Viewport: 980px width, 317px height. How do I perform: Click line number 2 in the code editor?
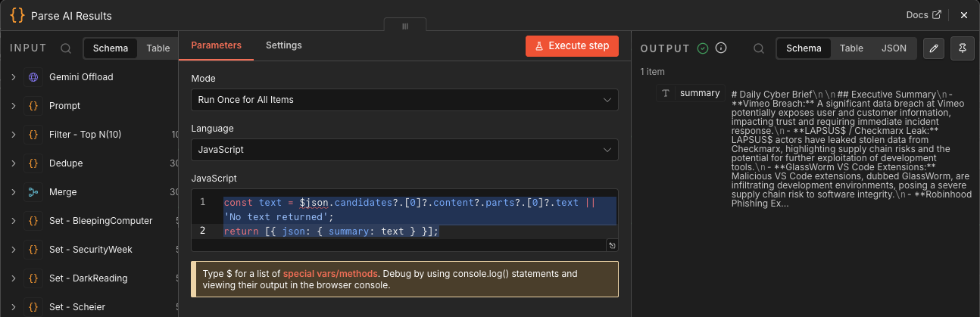click(202, 231)
